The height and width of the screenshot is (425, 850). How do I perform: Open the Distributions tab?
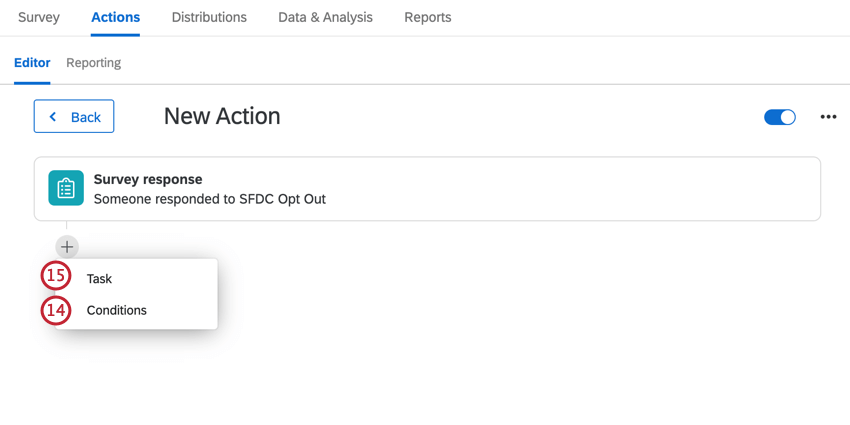[x=209, y=17]
